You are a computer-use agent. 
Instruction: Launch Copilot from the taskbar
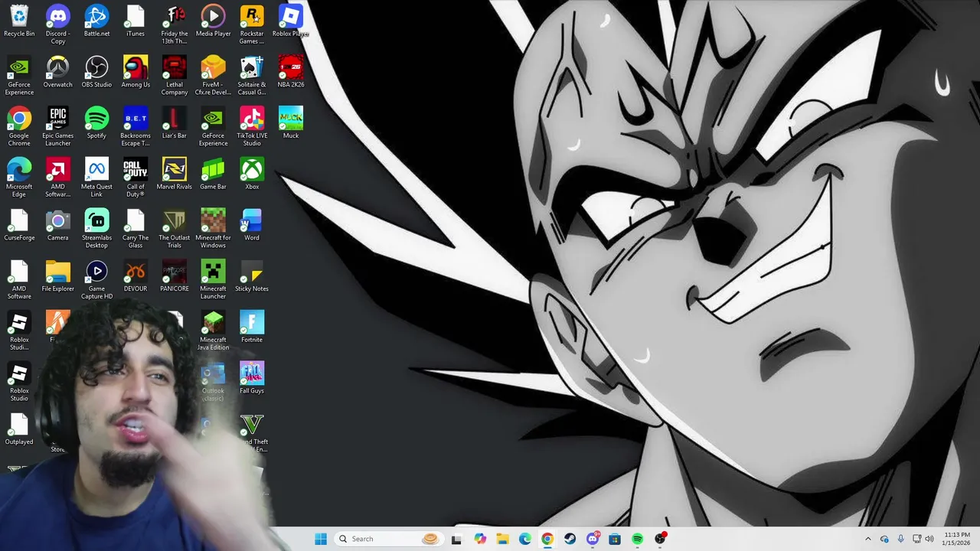[480, 539]
